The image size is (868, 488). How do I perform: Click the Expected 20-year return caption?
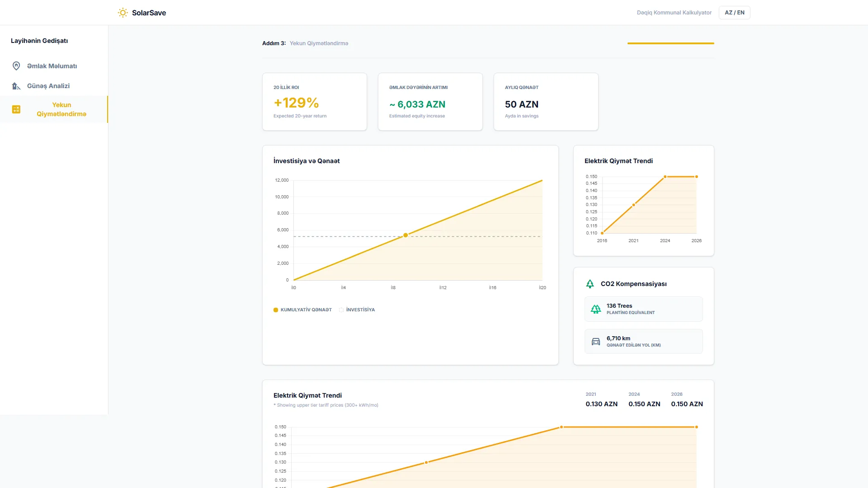point(300,116)
